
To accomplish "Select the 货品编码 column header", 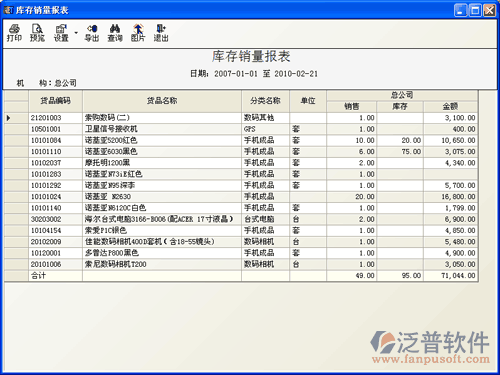I will point(55,101).
